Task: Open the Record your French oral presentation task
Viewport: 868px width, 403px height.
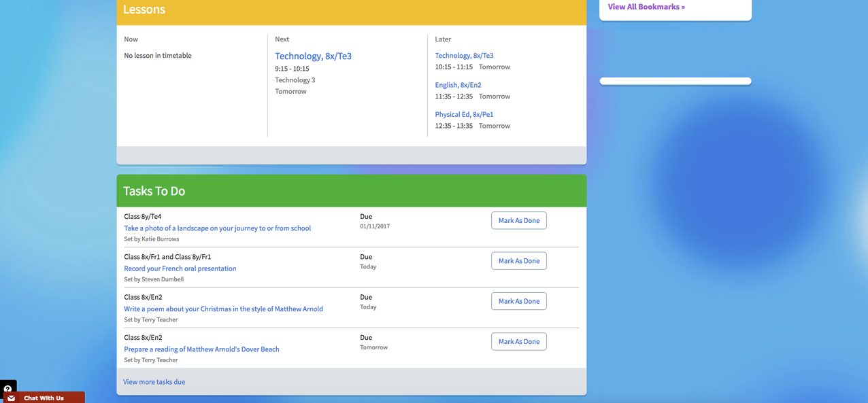Action: (x=180, y=268)
